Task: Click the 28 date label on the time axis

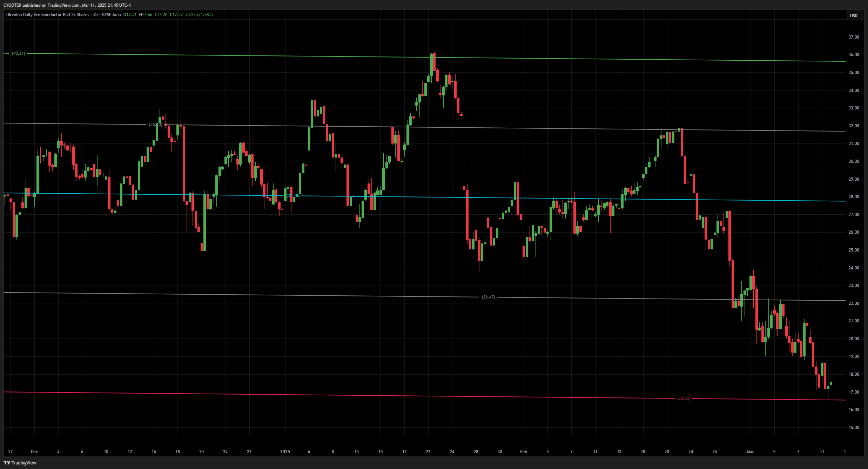Action: click(x=476, y=452)
